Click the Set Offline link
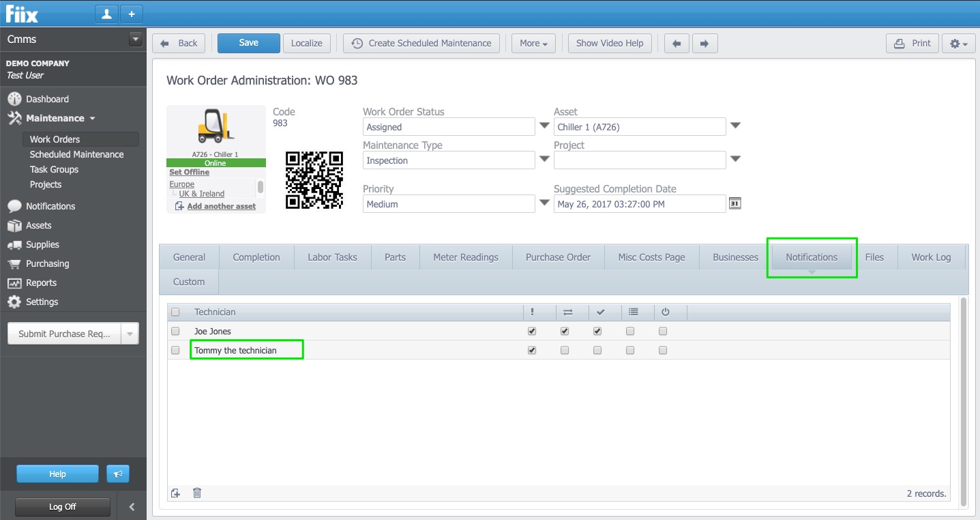 (x=189, y=172)
